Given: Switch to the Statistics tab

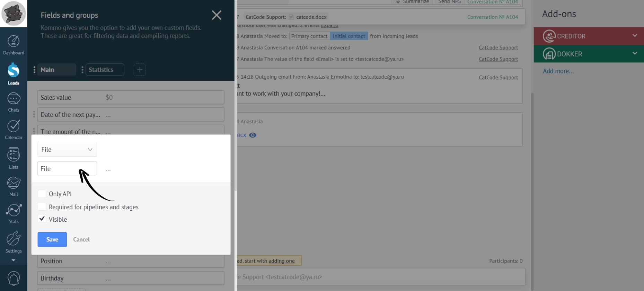Looking at the screenshot, I should coord(104,70).
